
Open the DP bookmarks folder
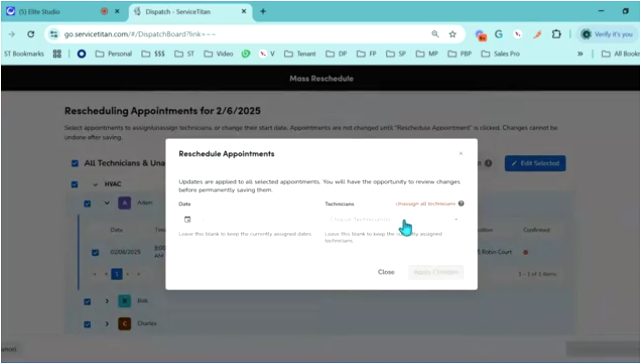[337, 54]
